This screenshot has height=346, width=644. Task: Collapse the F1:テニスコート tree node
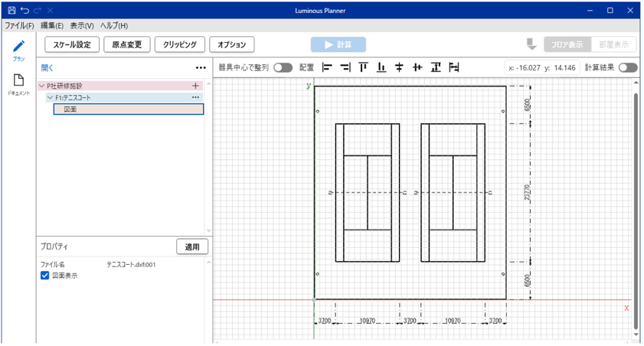point(51,98)
